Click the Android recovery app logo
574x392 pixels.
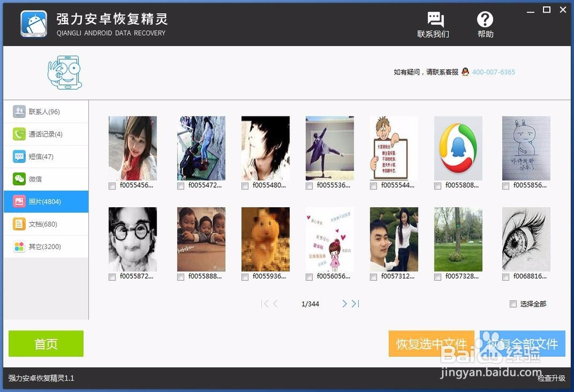[x=34, y=24]
